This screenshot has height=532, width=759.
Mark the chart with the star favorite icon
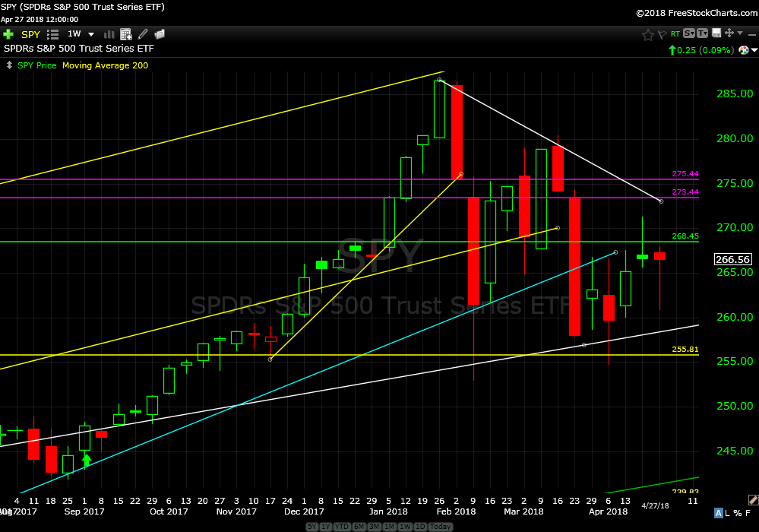[647, 34]
